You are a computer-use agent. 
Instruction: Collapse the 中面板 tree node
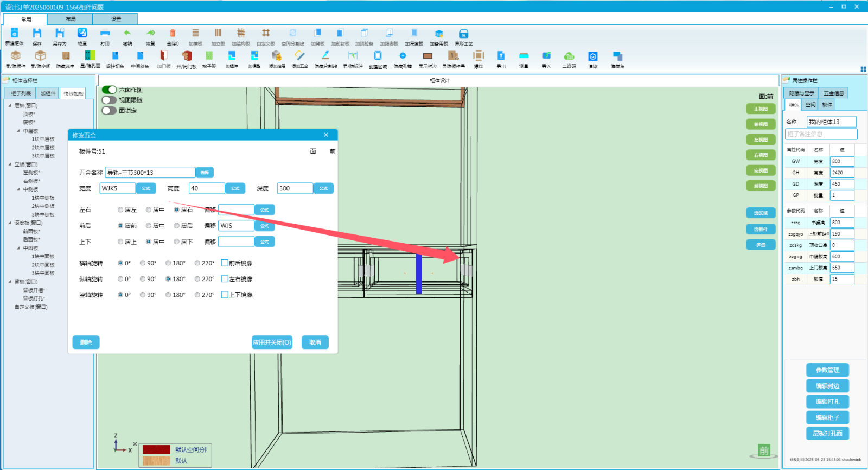point(18,248)
